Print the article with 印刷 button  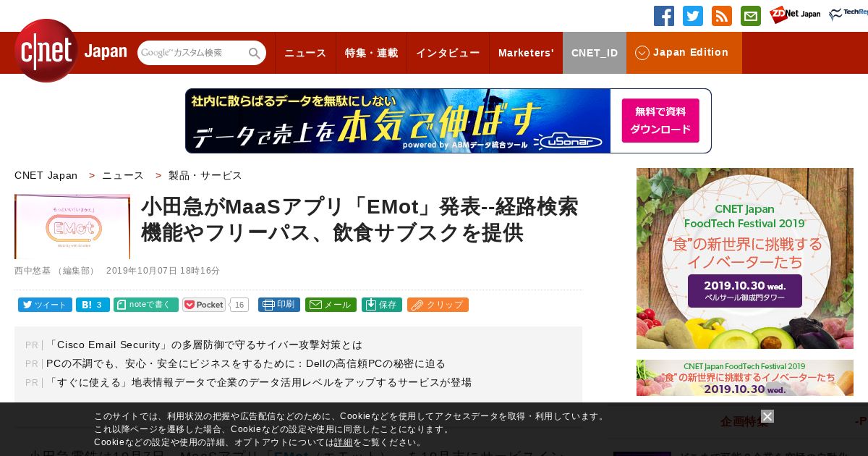[x=279, y=305]
